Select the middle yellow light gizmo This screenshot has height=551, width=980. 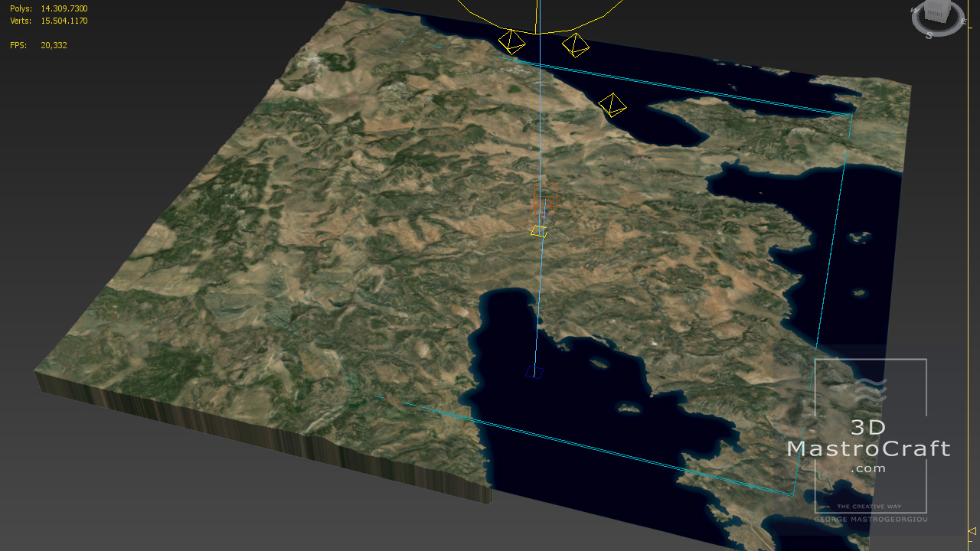tap(575, 45)
